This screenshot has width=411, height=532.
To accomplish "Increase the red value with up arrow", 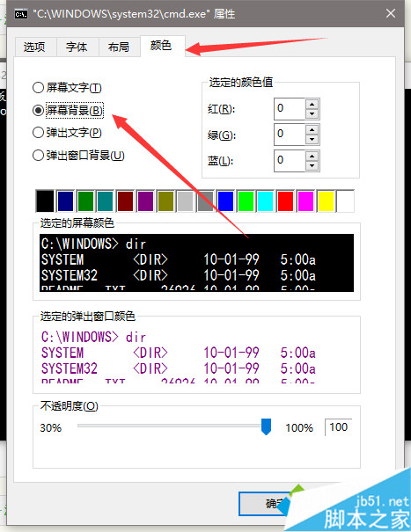I will [312, 104].
